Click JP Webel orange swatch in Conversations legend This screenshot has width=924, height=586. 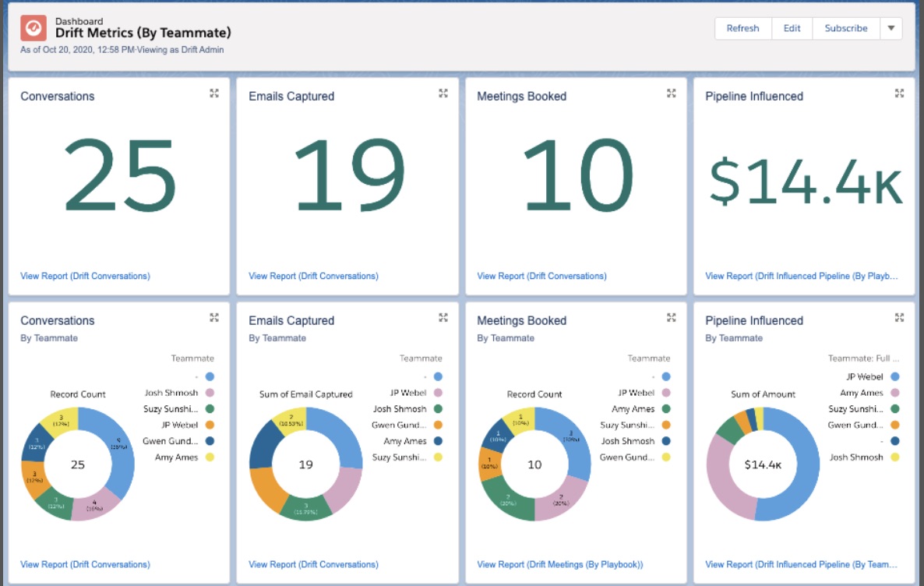[210, 425]
